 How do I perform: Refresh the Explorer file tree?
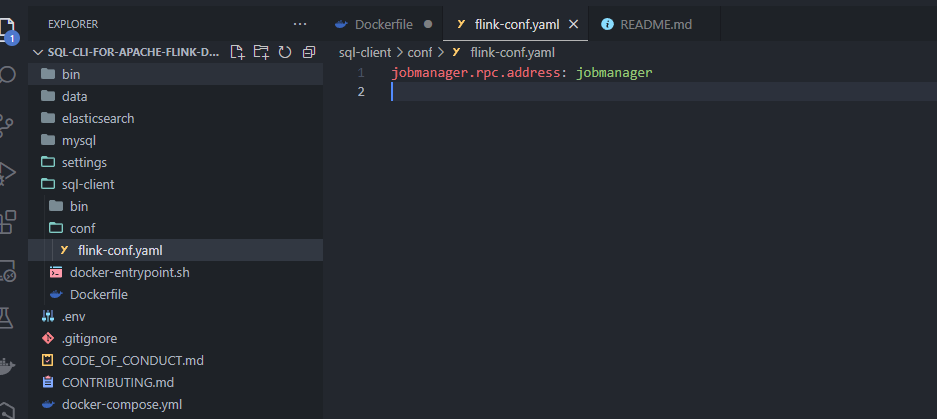pyautogui.click(x=285, y=53)
